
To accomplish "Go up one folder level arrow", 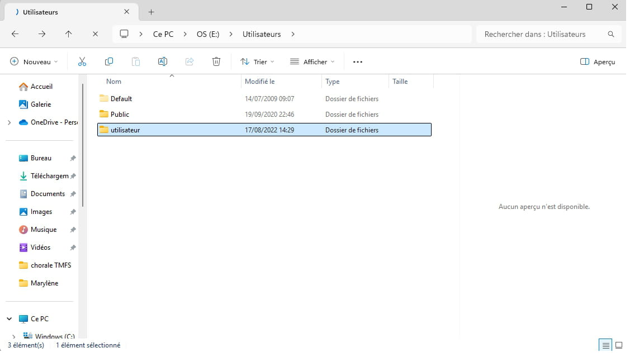I will point(69,34).
